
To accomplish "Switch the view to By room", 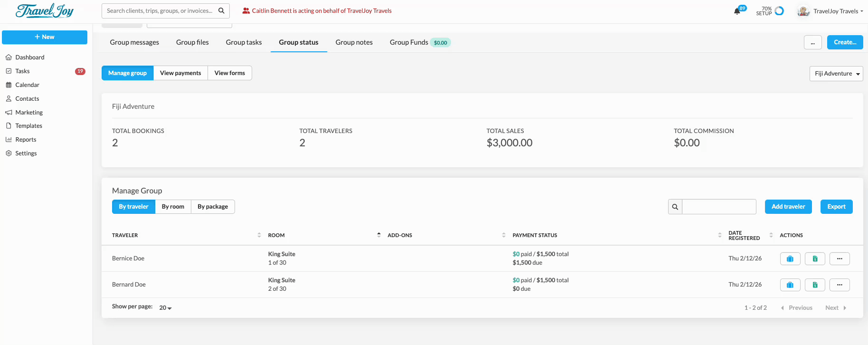I will pyautogui.click(x=173, y=207).
